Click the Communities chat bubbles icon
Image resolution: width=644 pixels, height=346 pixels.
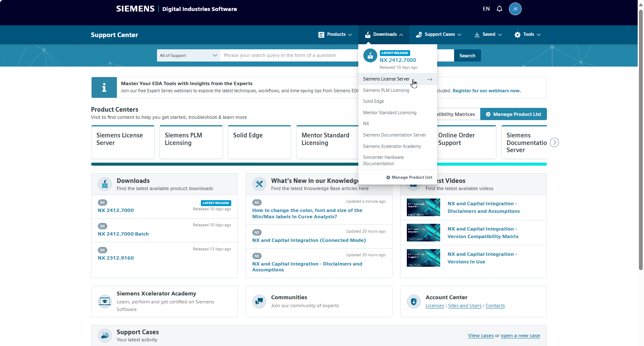pos(259,301)
